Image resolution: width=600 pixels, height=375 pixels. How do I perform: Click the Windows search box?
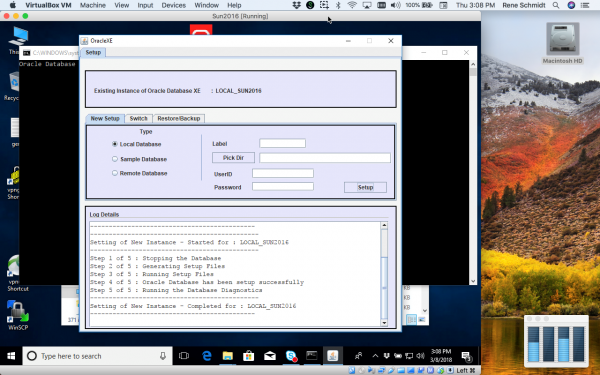click(x=97, y=356)
